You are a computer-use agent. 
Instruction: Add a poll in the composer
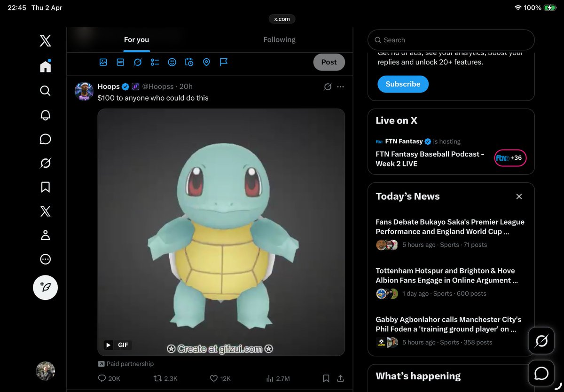(155, 62)
